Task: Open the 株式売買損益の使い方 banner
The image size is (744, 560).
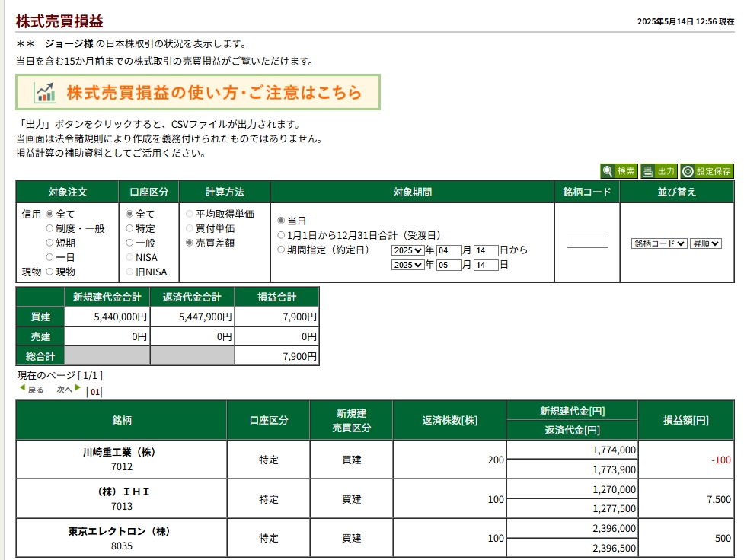Action: pyautogui.click(x=198, y=92)
